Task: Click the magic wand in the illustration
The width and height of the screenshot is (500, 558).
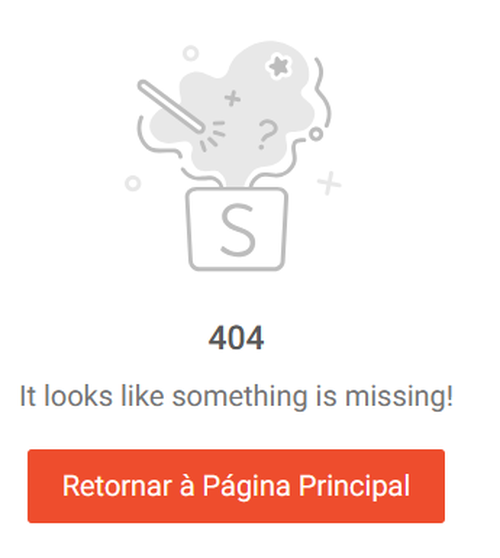Action: click(172, 107)
